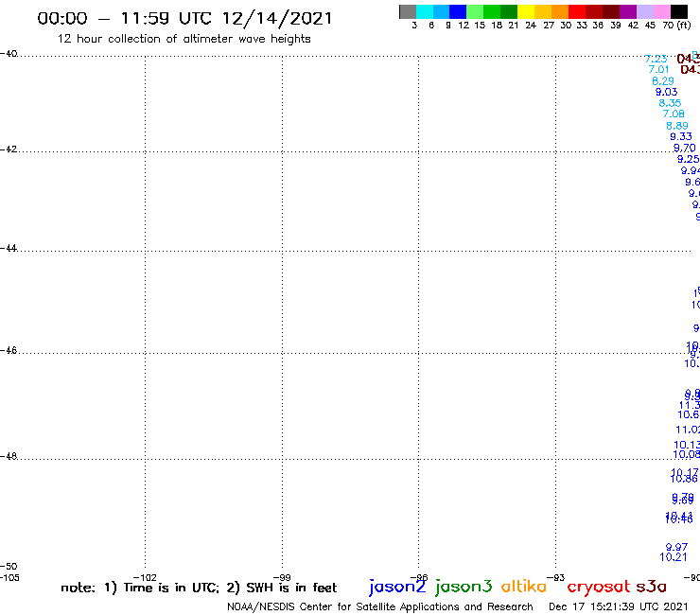Viewport: 700px width, 615px height.
Task: Click the gray 3 ft legend swatch
Action: (408, 11)
